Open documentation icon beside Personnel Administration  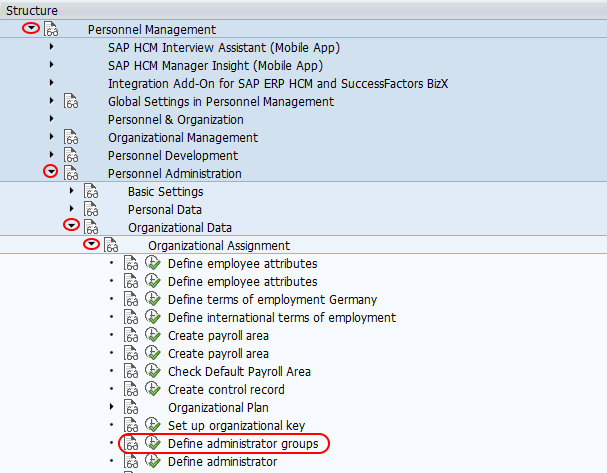point(71,173)
